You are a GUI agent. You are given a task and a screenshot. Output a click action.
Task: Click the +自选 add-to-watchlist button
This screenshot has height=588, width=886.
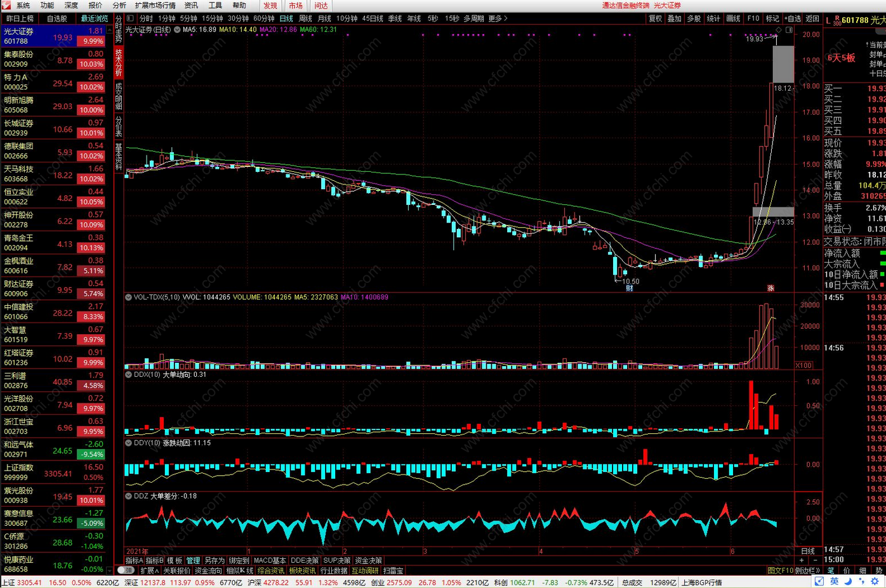(793, 18)
